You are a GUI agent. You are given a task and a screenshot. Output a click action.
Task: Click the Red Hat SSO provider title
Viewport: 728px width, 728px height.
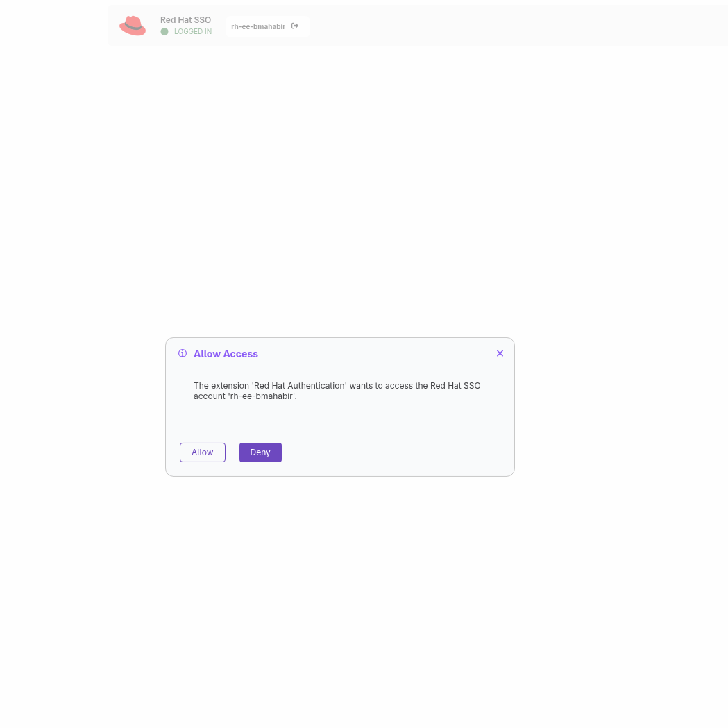coord(186,20)
